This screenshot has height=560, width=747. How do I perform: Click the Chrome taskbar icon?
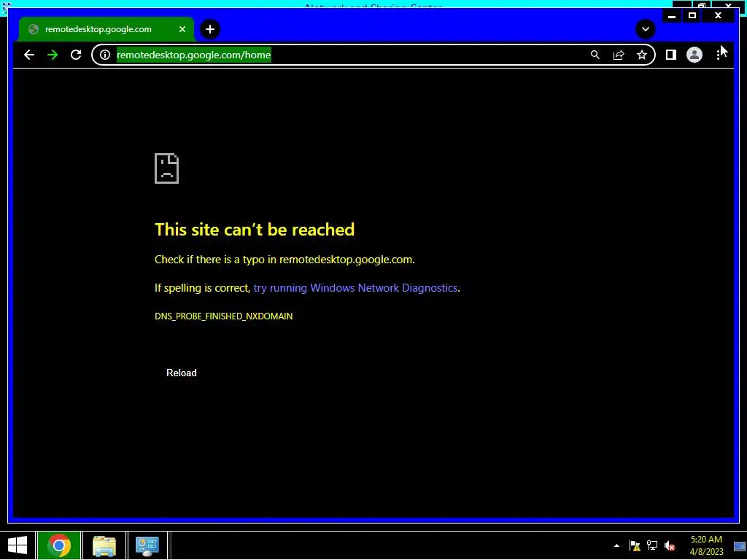pos(59,545)
